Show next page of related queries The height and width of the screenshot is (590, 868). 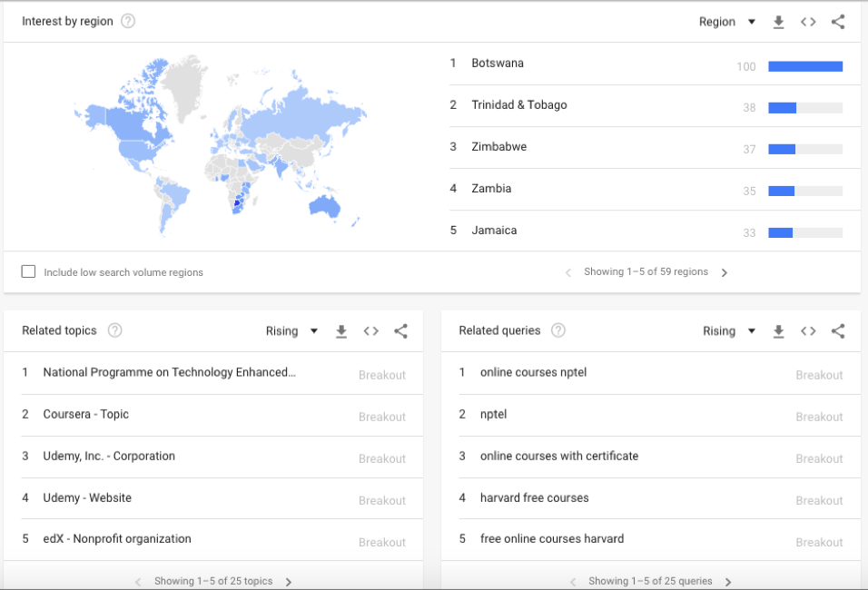pos(728,582)
